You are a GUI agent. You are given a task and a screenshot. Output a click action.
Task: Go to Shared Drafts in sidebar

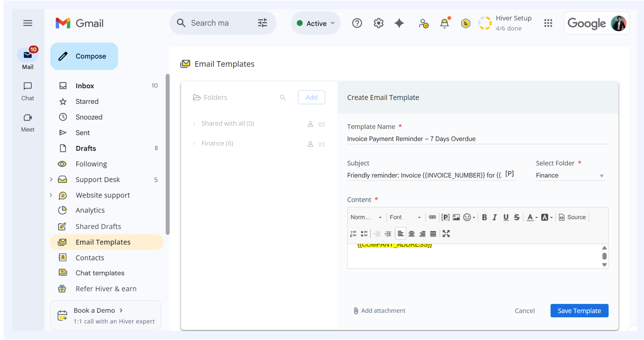click(98, 227)
